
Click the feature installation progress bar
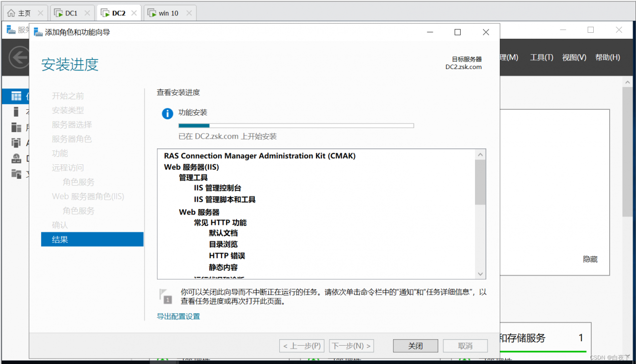click(296, 125)
